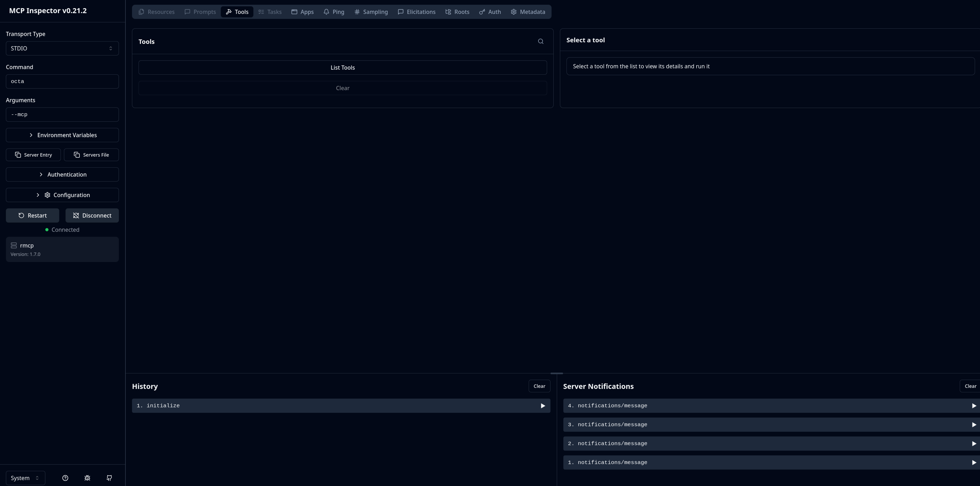Focus the Arguments input field
The image size is (980, 486).
point(62,115)
